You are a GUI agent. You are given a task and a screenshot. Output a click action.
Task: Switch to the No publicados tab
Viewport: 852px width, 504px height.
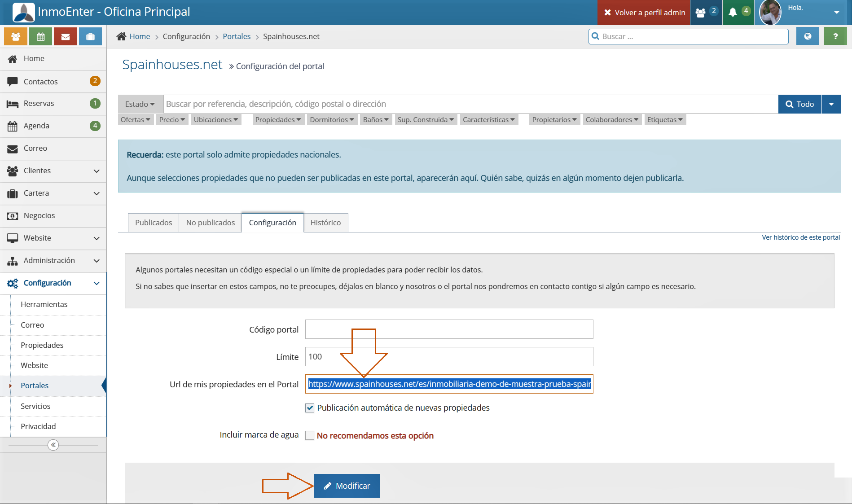(x=211, y=223)
